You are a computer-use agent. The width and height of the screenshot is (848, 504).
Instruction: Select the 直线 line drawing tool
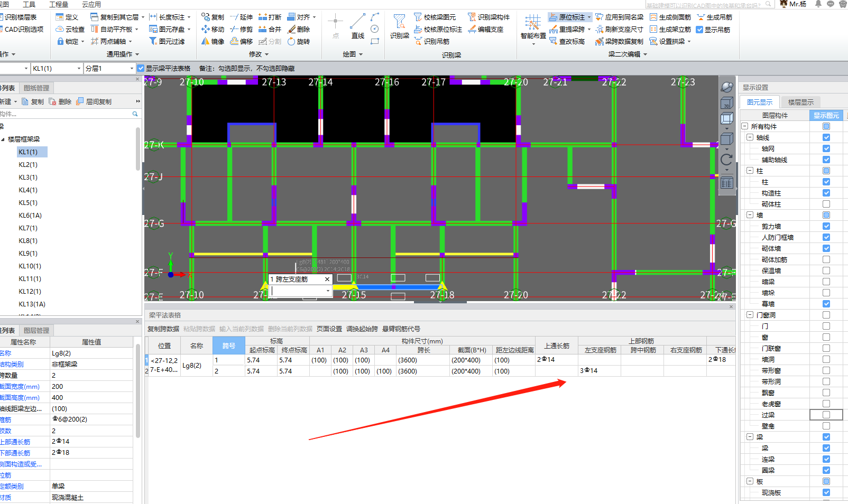358,26
